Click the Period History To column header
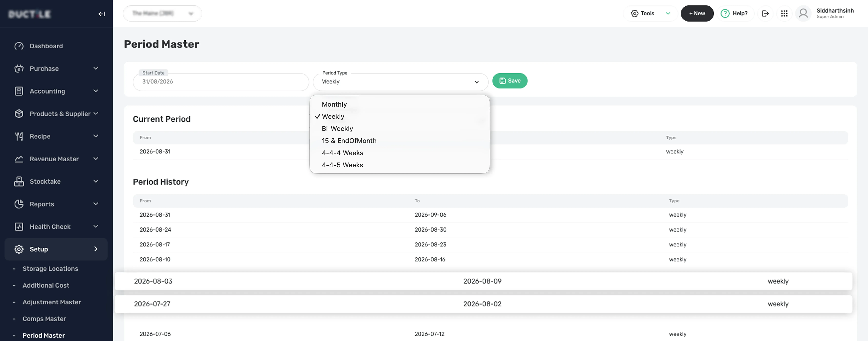Viewport: 868px width, 341px height. point(417,201)
